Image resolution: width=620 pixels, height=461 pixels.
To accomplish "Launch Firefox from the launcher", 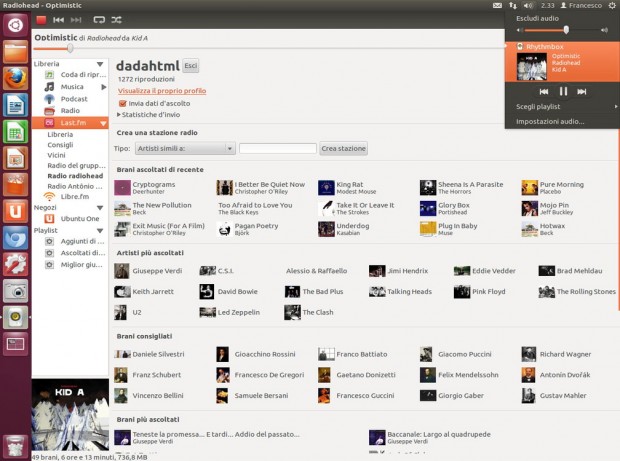I will 15,78.
